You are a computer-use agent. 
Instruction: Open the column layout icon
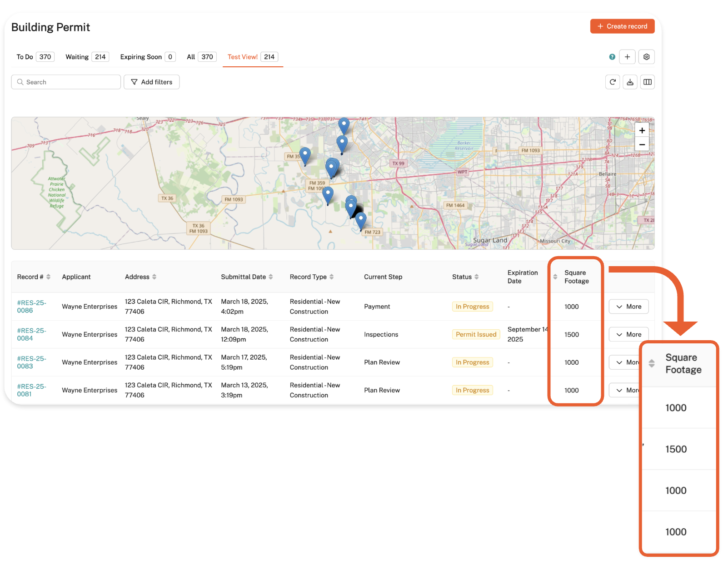(x=647, y=82)
